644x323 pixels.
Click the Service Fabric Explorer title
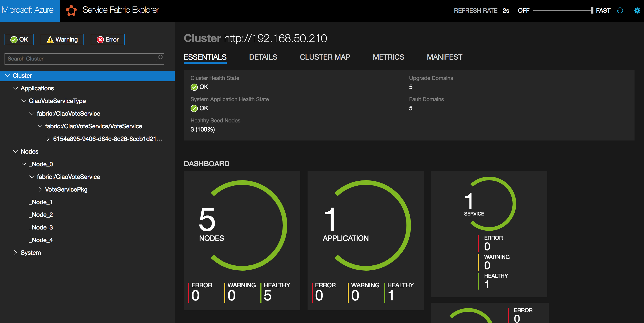pos(121,10)
